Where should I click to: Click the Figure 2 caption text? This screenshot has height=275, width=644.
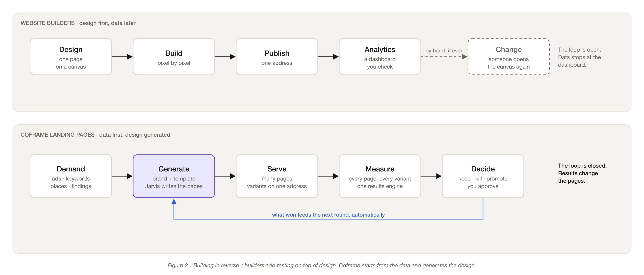click(x=322, y=265)
